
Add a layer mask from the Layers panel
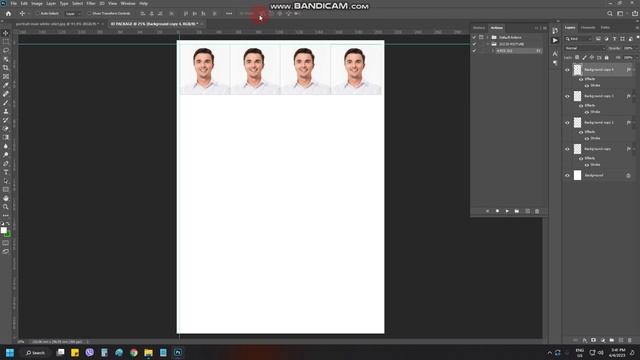point(593,340)
